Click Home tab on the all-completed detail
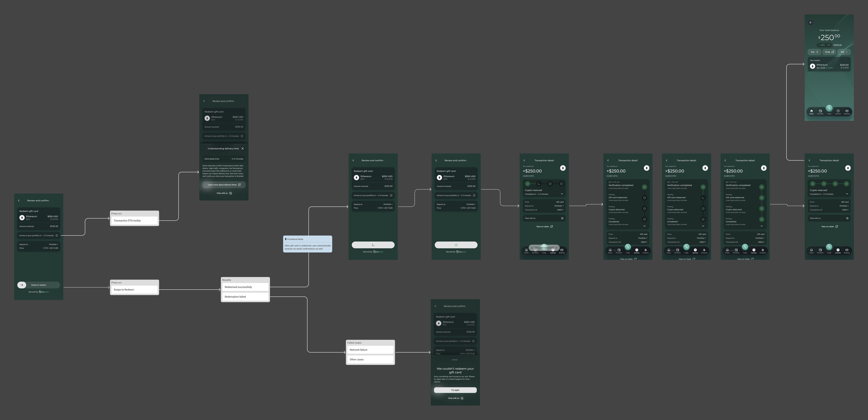 click(x=811, y=251)
